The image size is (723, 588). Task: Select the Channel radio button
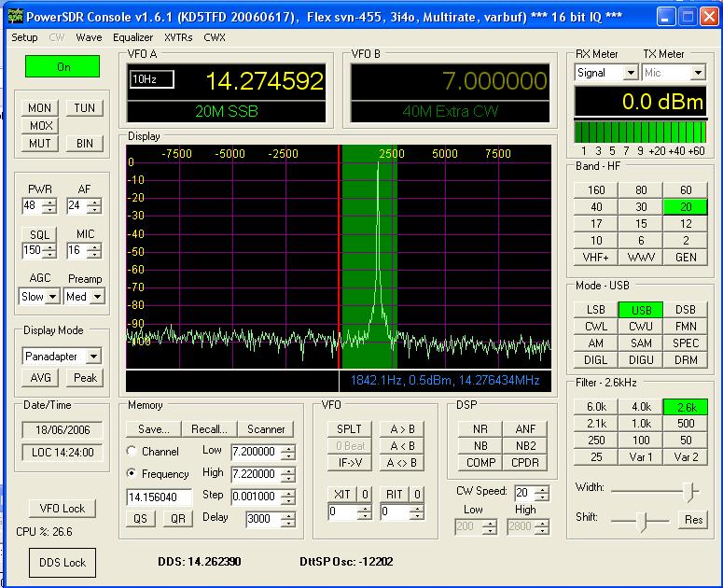pyautogui.click(x=132, y=451)
